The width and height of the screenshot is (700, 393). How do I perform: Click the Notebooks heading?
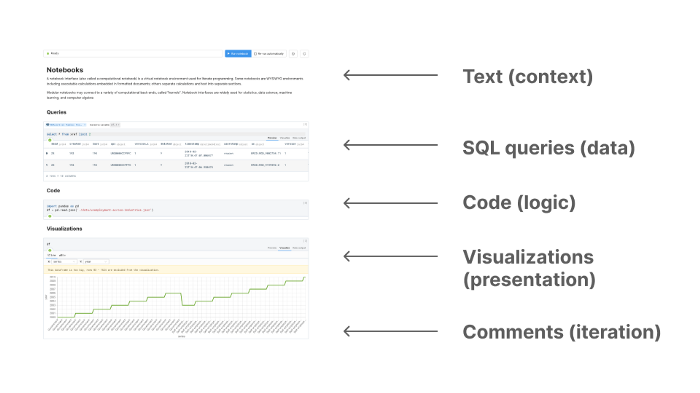tap(65, 70)
